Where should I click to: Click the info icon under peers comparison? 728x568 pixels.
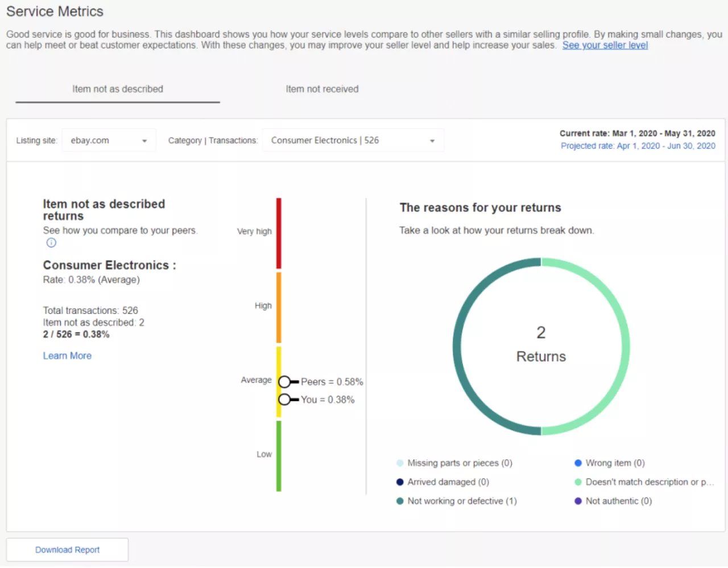[51, 243]
